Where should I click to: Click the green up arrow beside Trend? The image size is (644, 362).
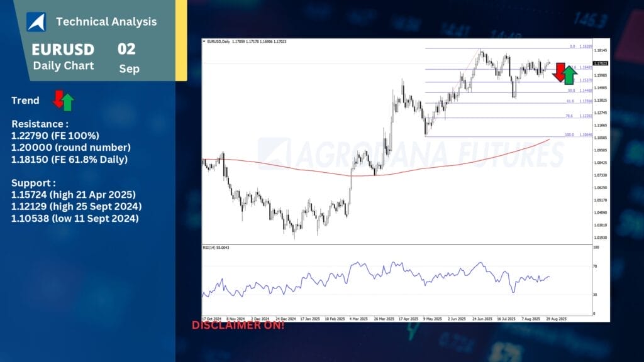click(x=67, y=102)
